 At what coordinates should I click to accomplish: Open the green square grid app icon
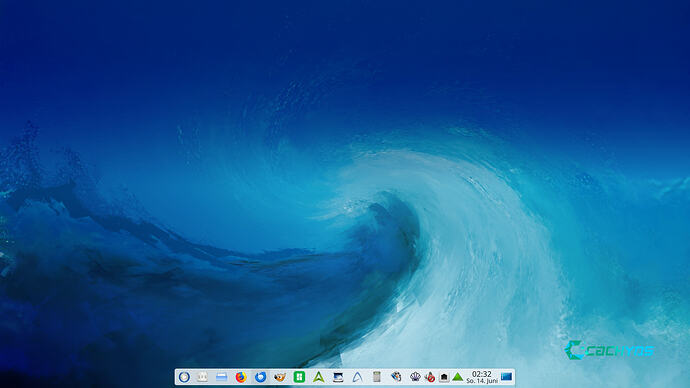(299, 377)
